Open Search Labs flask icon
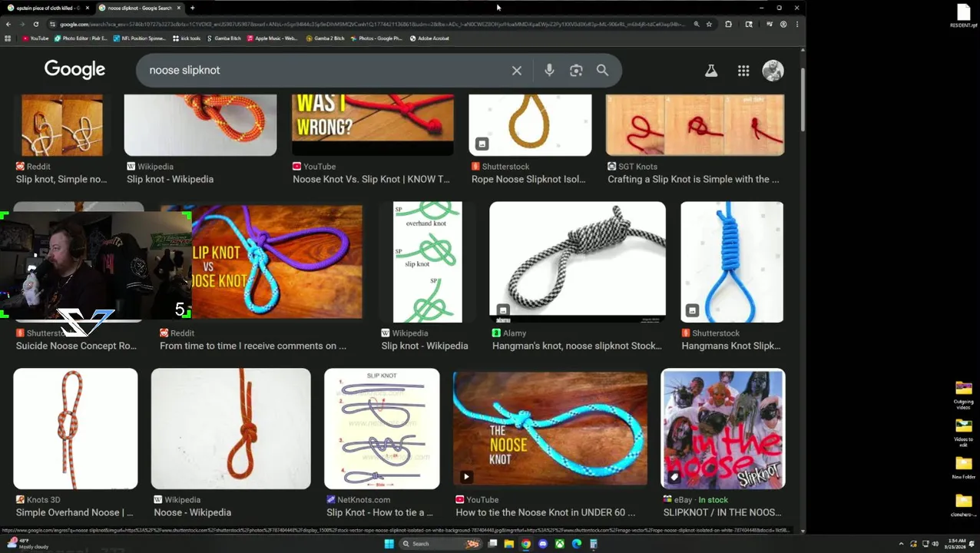 (x=711, y=71)
